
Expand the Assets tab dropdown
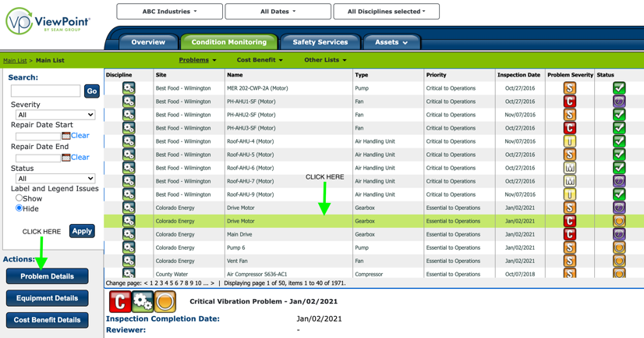(x=391, y=42)
